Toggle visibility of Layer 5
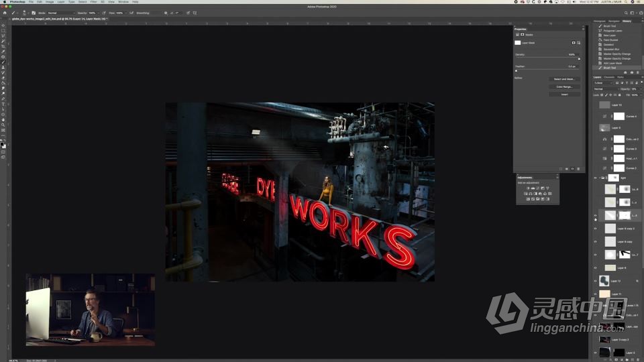Image resolution: width=644 pixels, height=362 pixels. [595, 353]
